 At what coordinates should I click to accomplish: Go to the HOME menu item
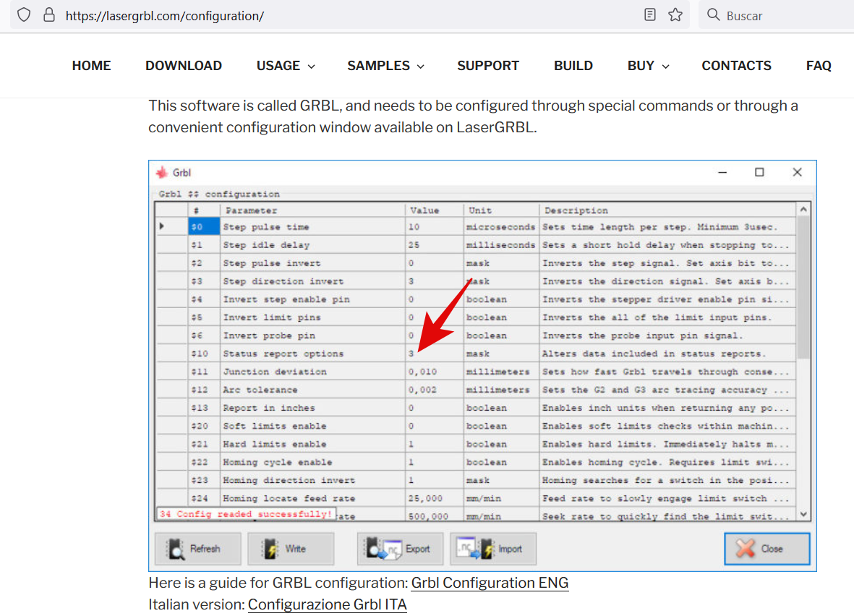point(91,65)
